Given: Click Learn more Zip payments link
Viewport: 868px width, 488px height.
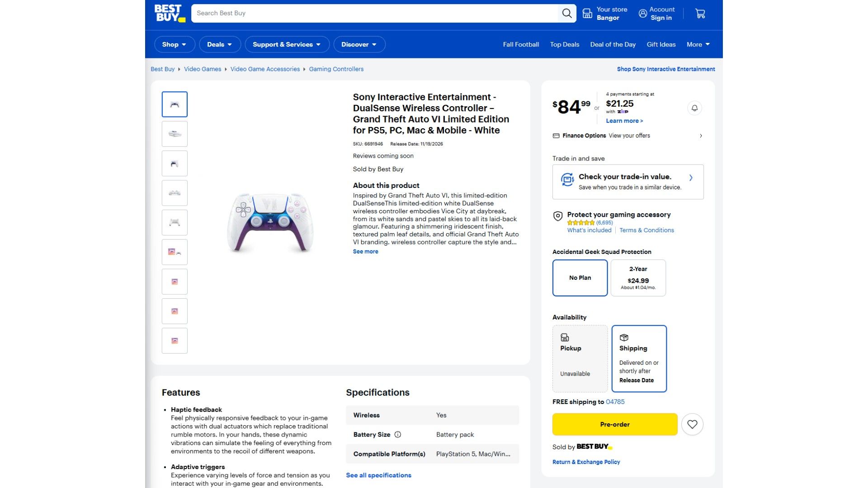Looking at the screenshot, I should [624, 121].
